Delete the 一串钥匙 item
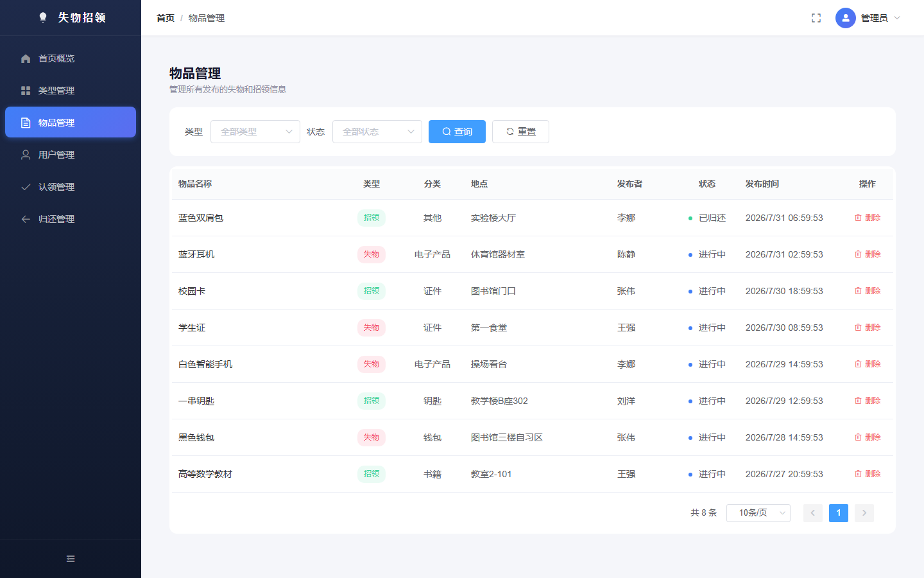924x578 pixels. [868, 401]
